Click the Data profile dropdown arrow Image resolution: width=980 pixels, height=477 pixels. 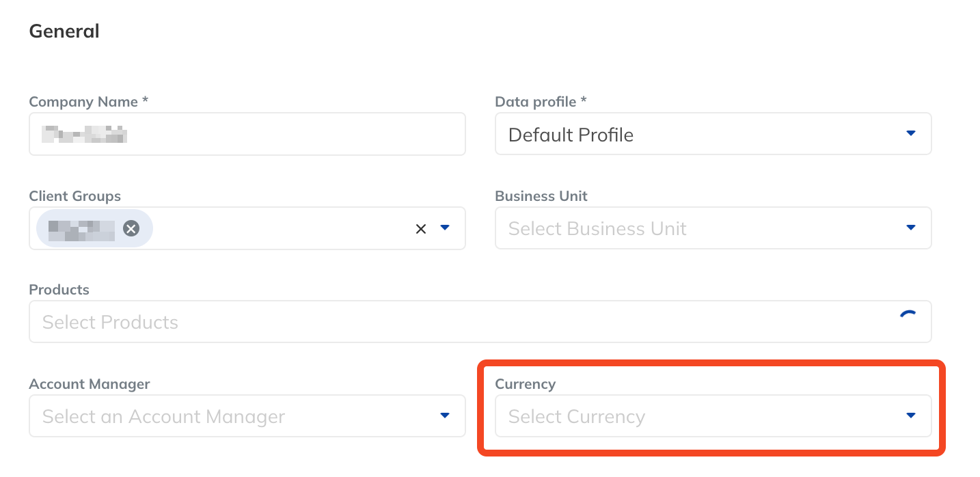point(910,133)
